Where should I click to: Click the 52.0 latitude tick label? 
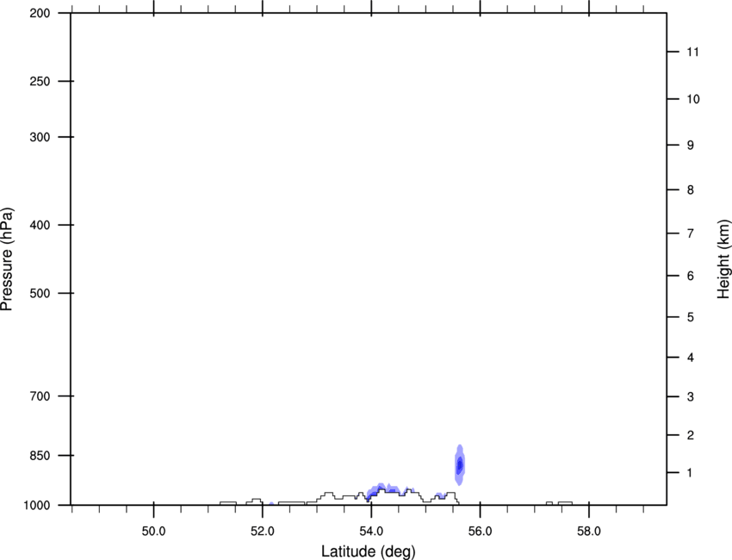coord(263,532)
